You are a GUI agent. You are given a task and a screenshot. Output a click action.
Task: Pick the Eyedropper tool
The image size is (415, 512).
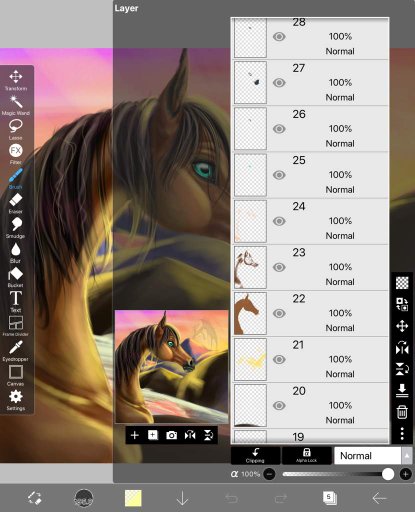click(16, 350)
